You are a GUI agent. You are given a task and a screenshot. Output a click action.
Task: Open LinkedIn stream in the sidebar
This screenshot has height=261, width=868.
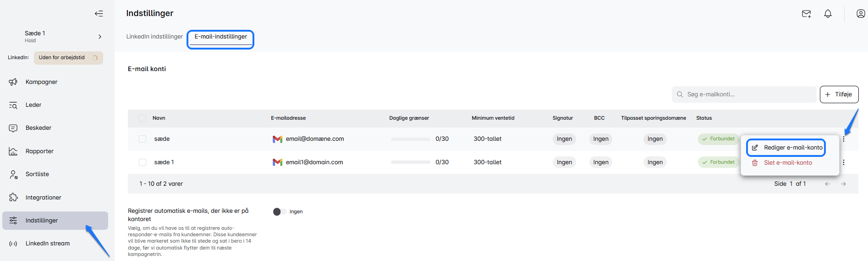click(x=47, y=244)
